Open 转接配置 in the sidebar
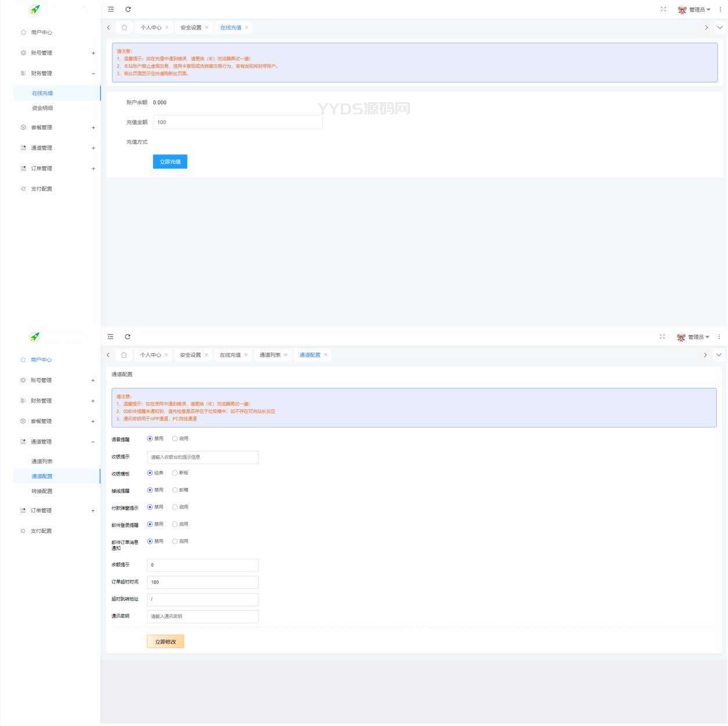Screen dimensions: 728x726 pos(42,491)
